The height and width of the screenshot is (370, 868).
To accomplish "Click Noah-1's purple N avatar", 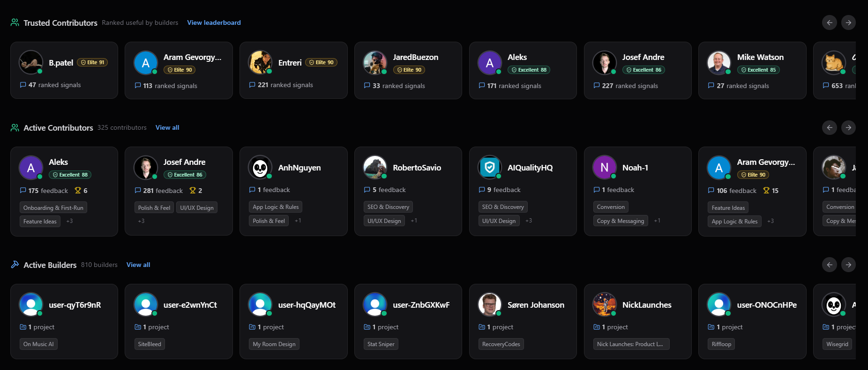I will coord(605,167).
